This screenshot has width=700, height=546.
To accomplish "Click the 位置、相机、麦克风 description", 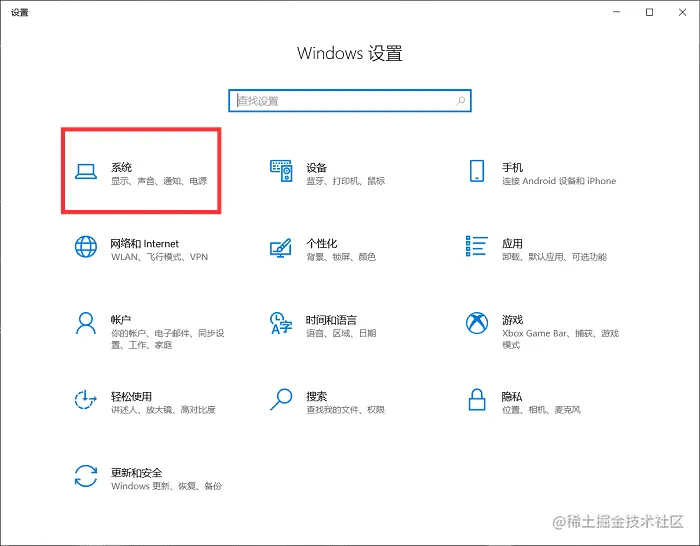I will pyautogui.click(x=541, y=409).
